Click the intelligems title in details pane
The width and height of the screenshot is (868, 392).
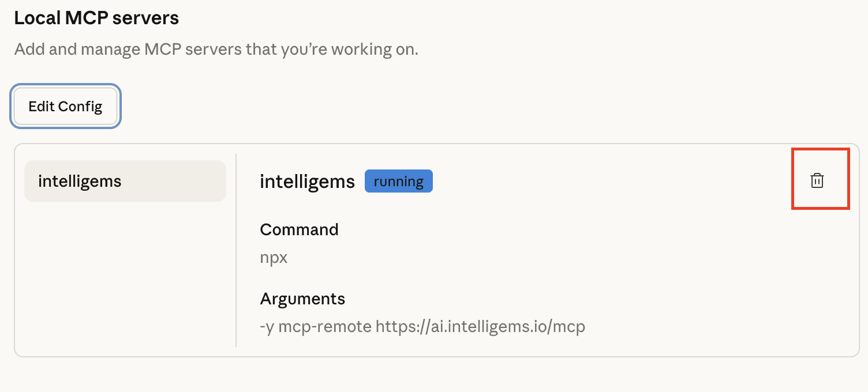[x=307, y=182]
